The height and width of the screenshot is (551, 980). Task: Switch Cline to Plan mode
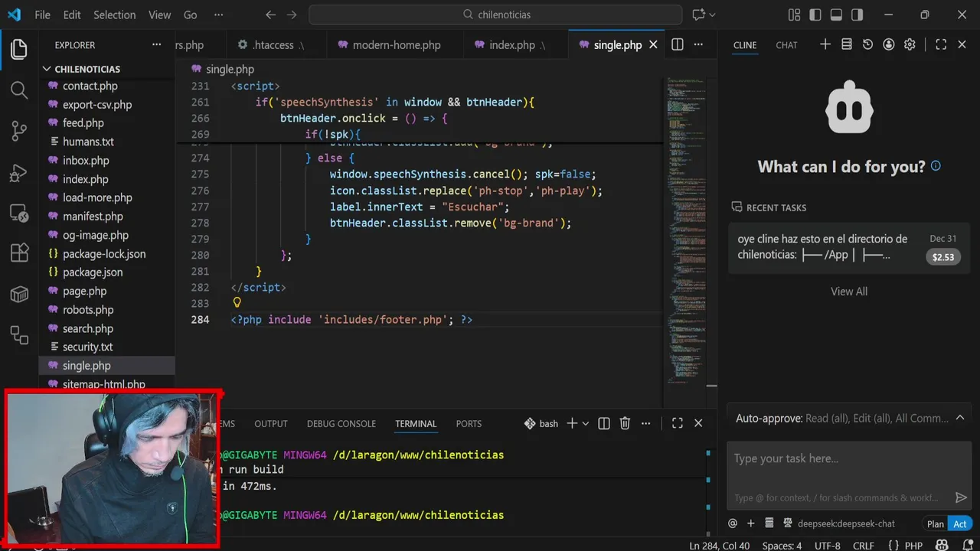(x=936, y=524)
